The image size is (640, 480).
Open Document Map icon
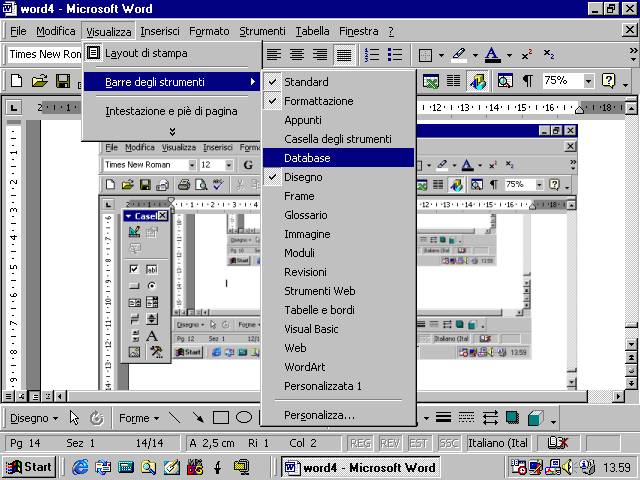505,81
